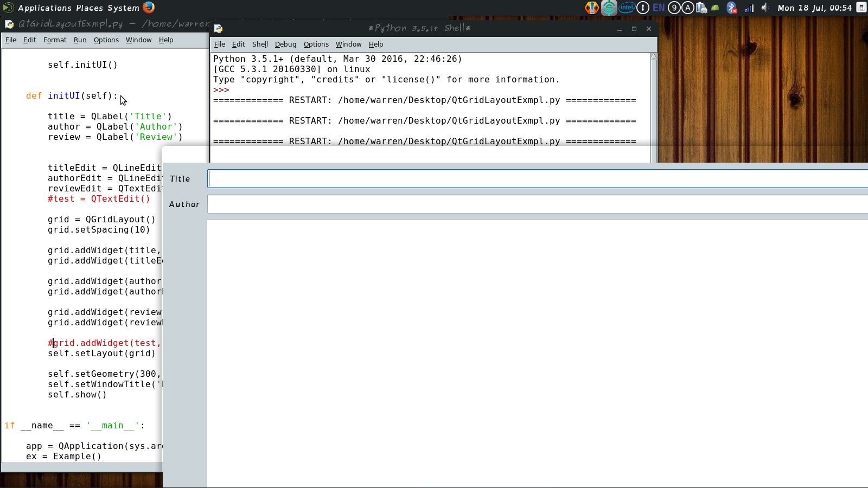The width and height of the screenshot is (868, 488).
Task: Open the Python Shell's Edit menu
Action: [x=238, y=44]
